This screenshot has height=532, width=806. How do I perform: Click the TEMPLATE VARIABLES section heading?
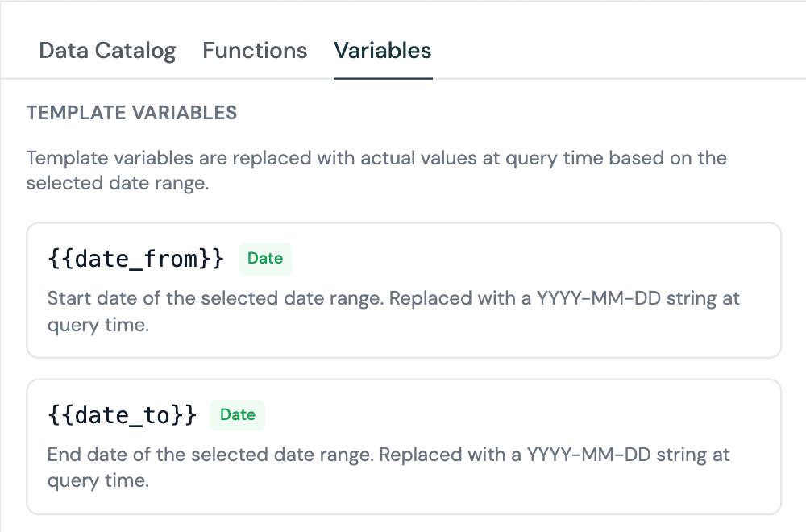pyautogui.click(x=131, y=113)
